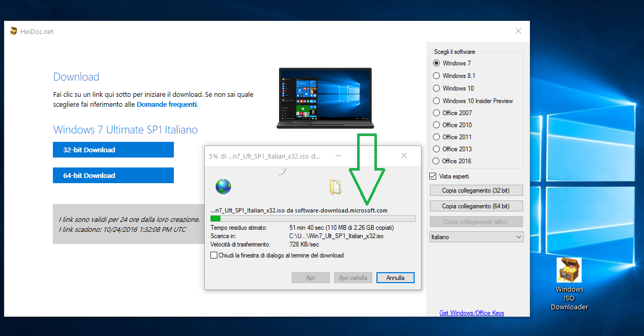This screenshot has width=644, height=336.
Task: Open the Italiano language dropdown
Action: [476, 237]
